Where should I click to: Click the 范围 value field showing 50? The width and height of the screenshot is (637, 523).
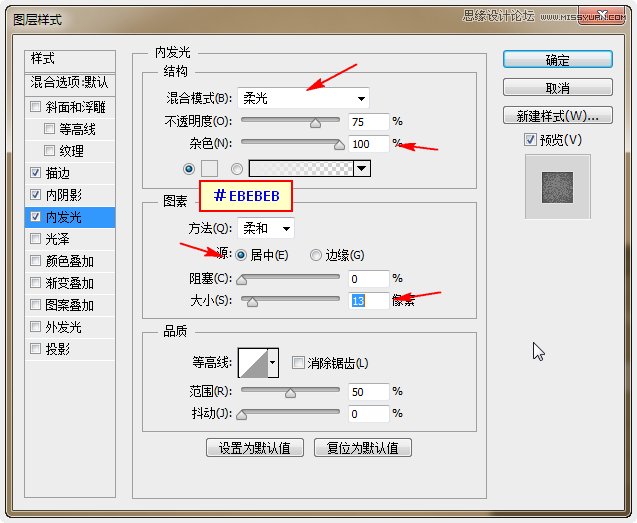369,392
